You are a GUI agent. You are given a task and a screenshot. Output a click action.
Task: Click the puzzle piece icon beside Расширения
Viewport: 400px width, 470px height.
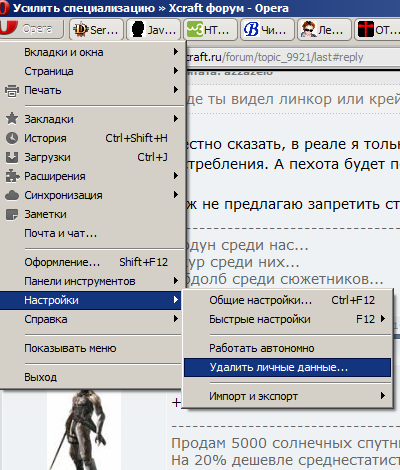12,176
